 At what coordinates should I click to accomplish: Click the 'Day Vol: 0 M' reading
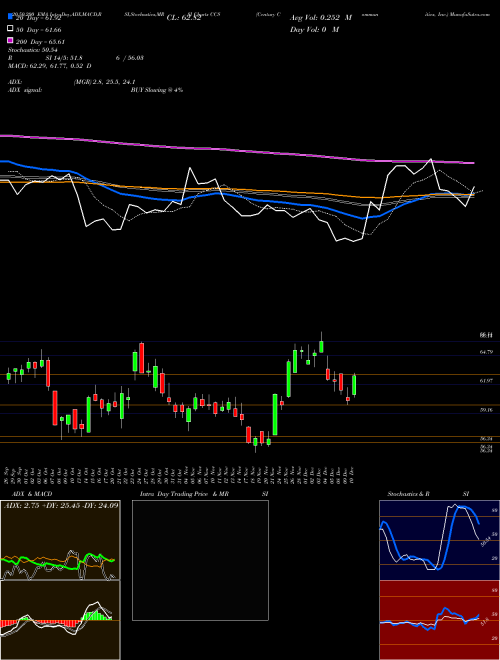[x=314, y=29]
